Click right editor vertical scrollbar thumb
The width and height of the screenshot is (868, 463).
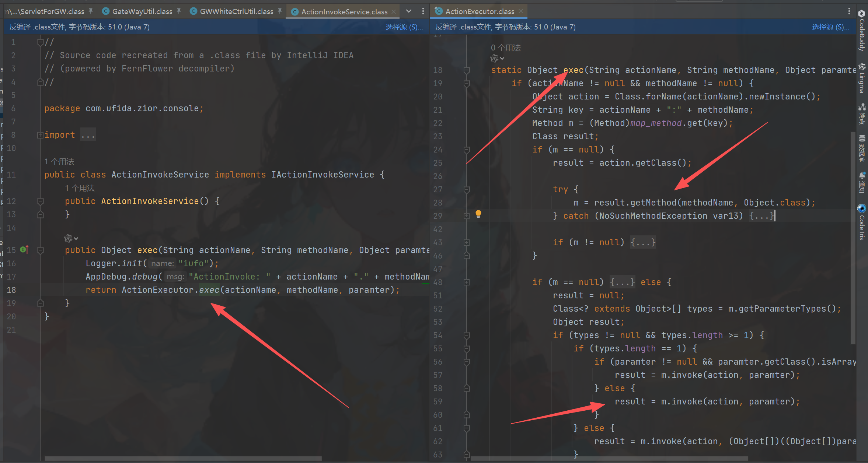[x=853, y=236]
